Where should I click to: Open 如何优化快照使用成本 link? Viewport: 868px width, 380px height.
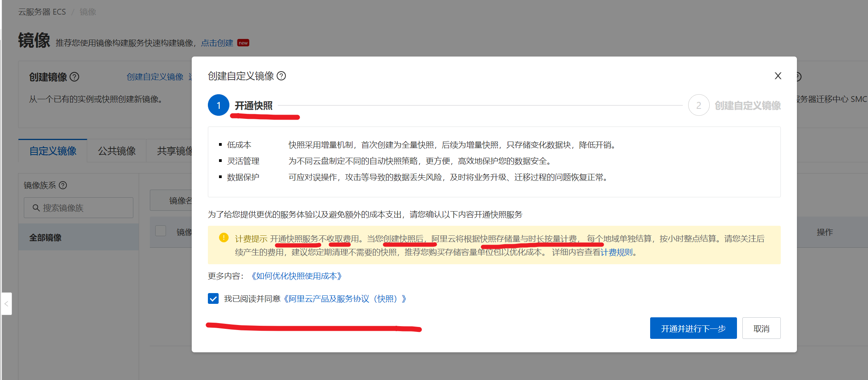296,276
